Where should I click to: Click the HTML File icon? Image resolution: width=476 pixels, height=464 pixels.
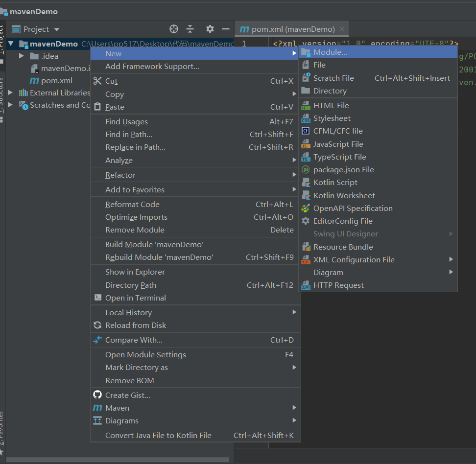306,105
